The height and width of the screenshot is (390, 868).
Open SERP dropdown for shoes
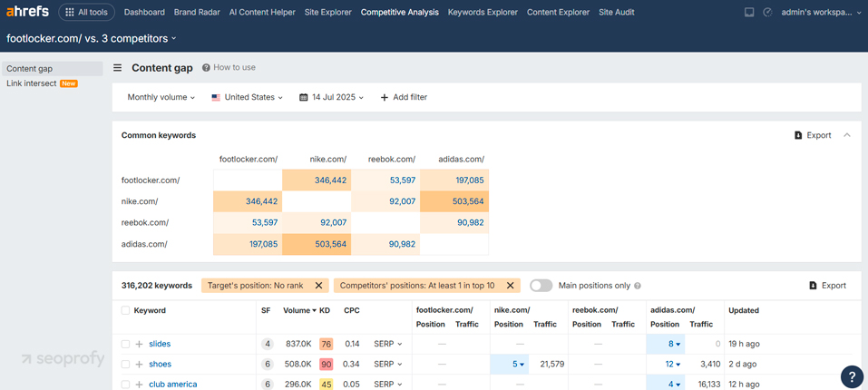click(x=388, y=364)
